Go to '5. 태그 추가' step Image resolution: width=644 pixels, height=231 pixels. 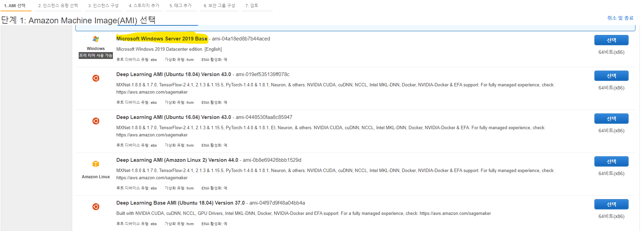181,6
